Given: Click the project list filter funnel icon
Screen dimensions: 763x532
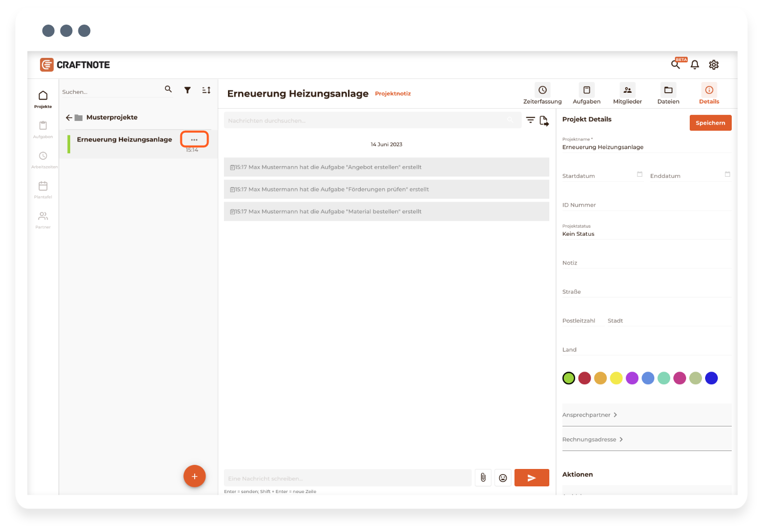Looking at the screenshot, I should point(188,90).
